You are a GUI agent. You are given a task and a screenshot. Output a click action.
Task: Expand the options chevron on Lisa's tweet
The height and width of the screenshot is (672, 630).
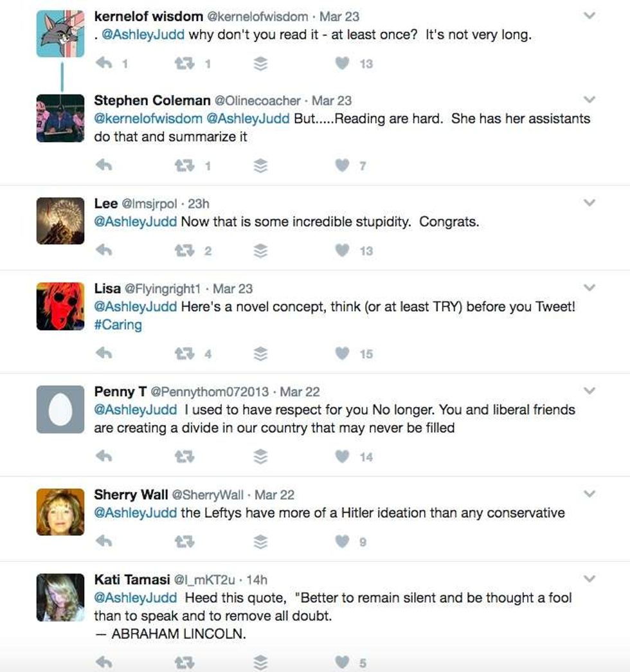click(x=589, y=288)
